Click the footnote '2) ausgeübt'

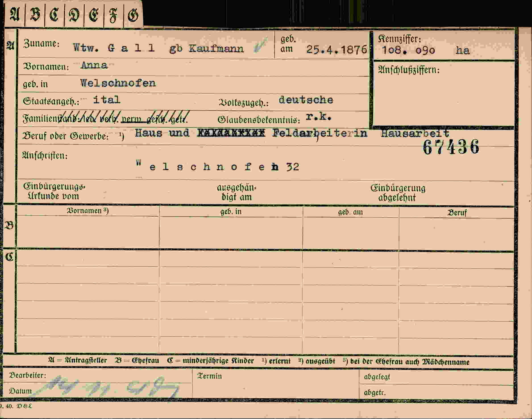(317, 361)
